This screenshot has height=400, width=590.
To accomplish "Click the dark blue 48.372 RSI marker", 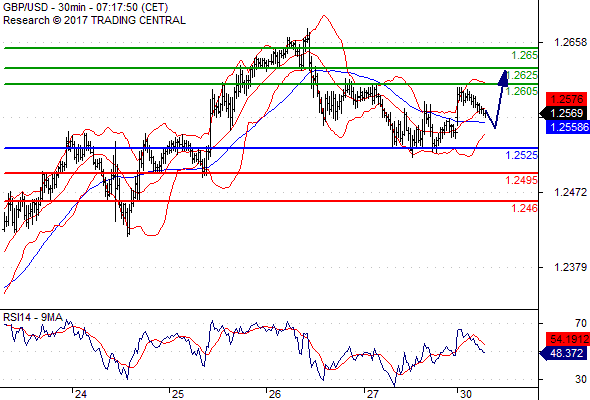I will [x=564, y=353].
